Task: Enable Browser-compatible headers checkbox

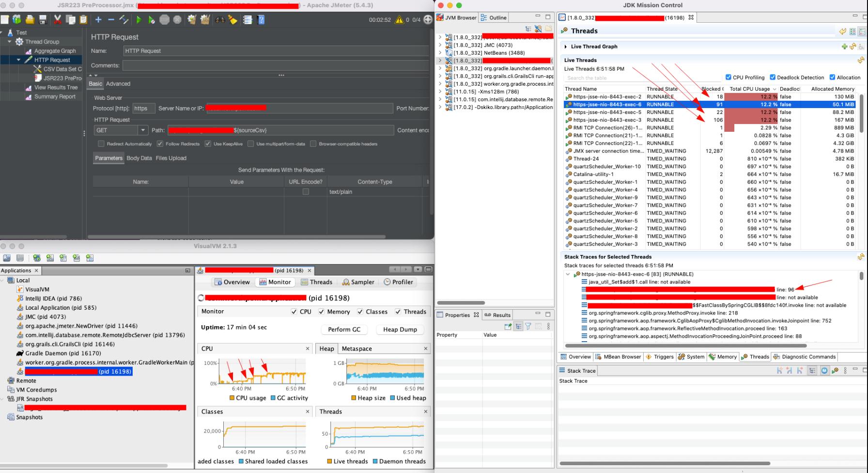Action: 313,143
